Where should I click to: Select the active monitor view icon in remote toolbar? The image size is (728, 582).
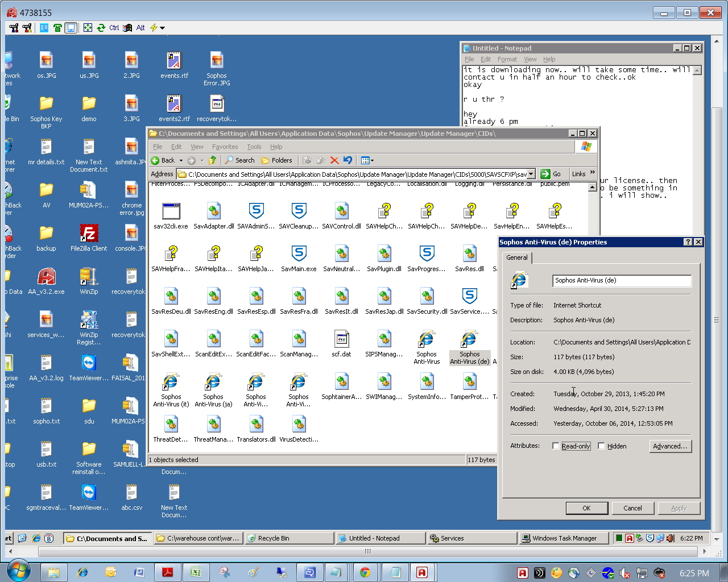click(x=71, y=27)
